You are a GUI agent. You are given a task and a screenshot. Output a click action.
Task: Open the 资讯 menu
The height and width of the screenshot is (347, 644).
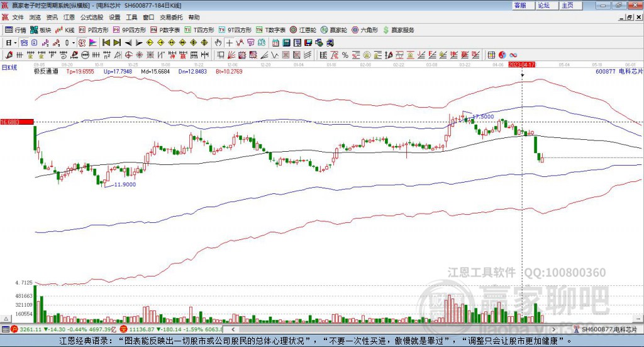pos(52,17)
